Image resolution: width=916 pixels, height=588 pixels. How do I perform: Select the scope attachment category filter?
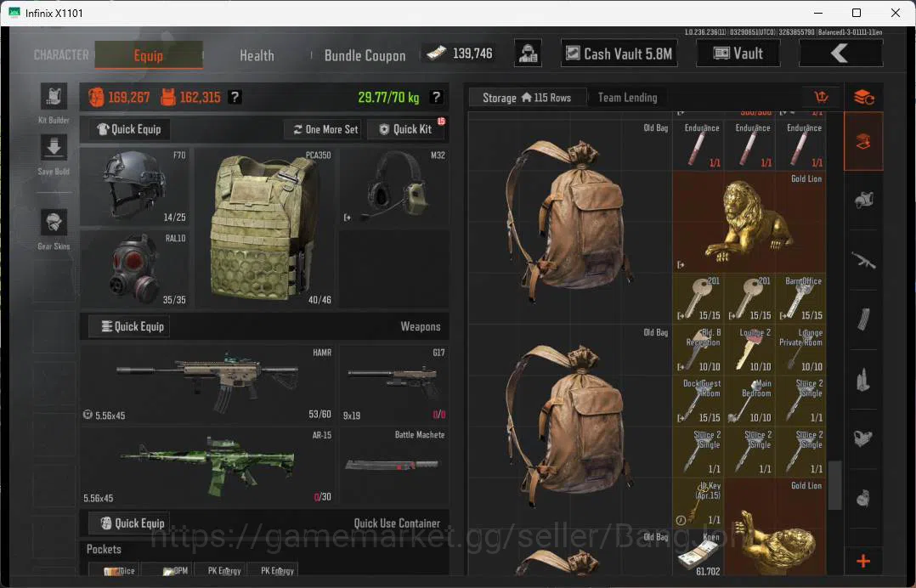coord(863,438)
